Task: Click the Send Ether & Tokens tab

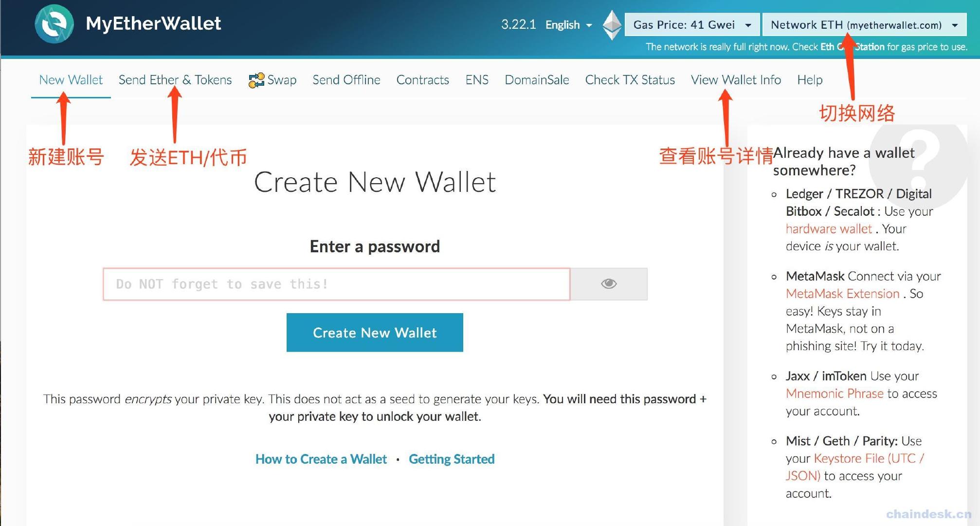Action: pyautogui.click(x=176, y=80)
